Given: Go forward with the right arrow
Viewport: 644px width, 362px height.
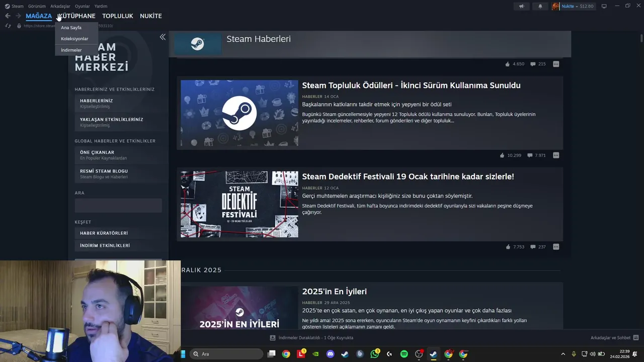Looking at the screenshot, I should [x=18, y=16].
